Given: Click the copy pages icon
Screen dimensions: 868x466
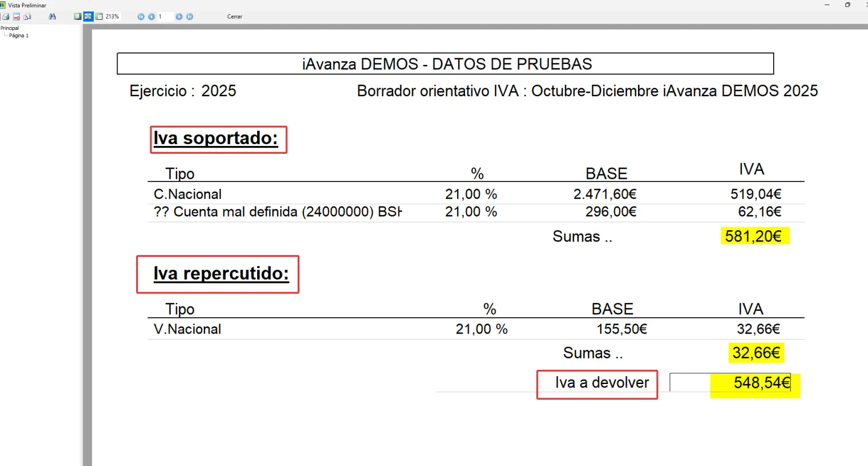Looking at the screenshot, I should coord(27,16).
